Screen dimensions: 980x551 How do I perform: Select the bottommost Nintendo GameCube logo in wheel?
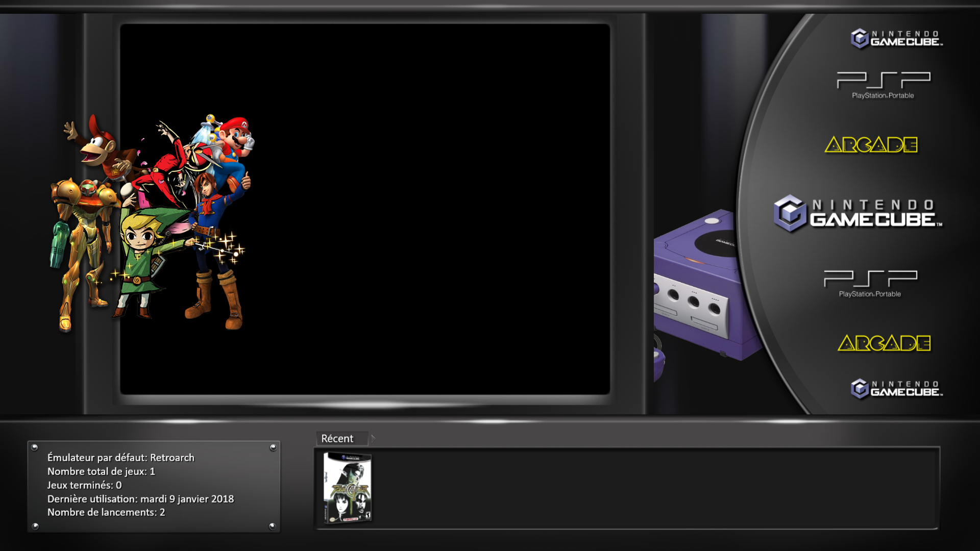coord(896,389)
